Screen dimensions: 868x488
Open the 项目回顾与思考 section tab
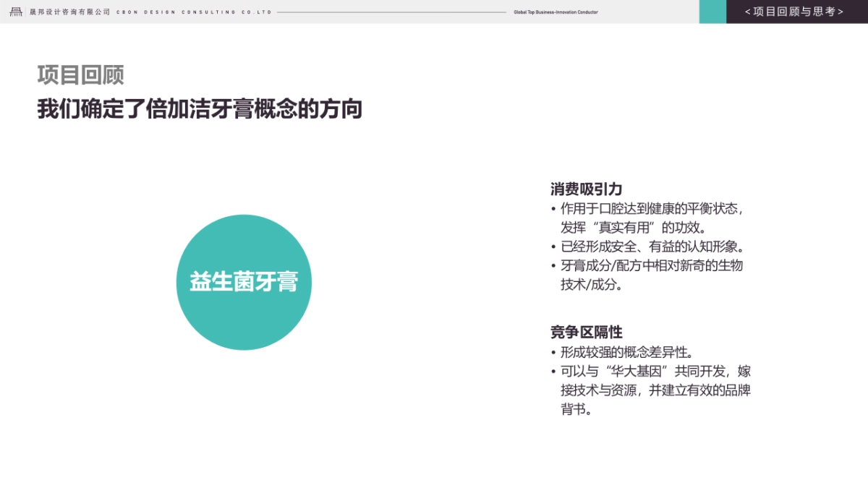pos(796,12)
